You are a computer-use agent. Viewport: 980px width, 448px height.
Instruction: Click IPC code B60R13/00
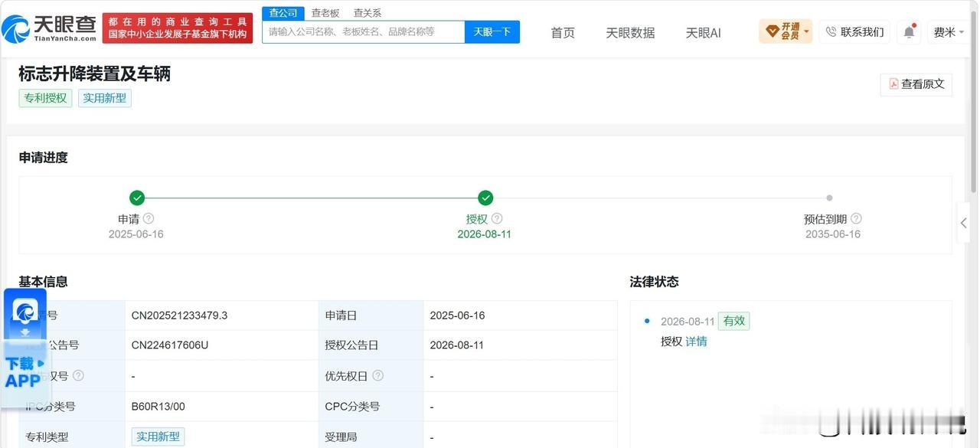tap(158, 407)
